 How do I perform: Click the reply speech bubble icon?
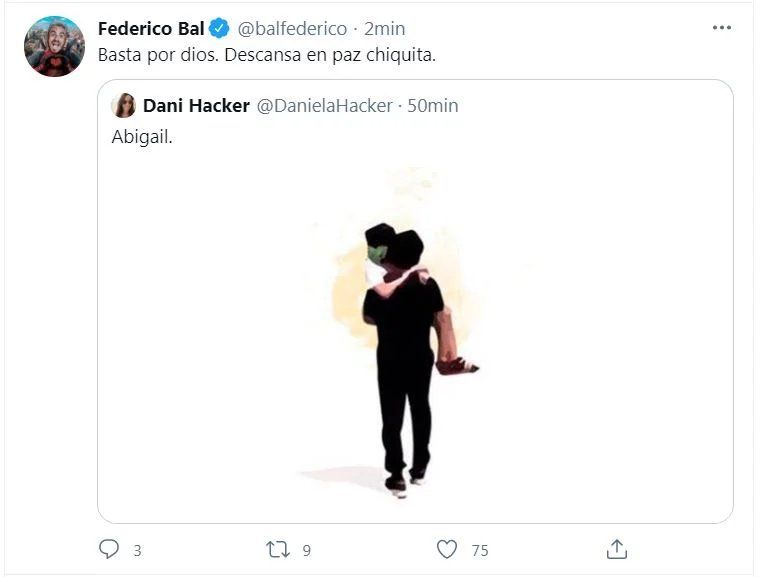point(109,549)
